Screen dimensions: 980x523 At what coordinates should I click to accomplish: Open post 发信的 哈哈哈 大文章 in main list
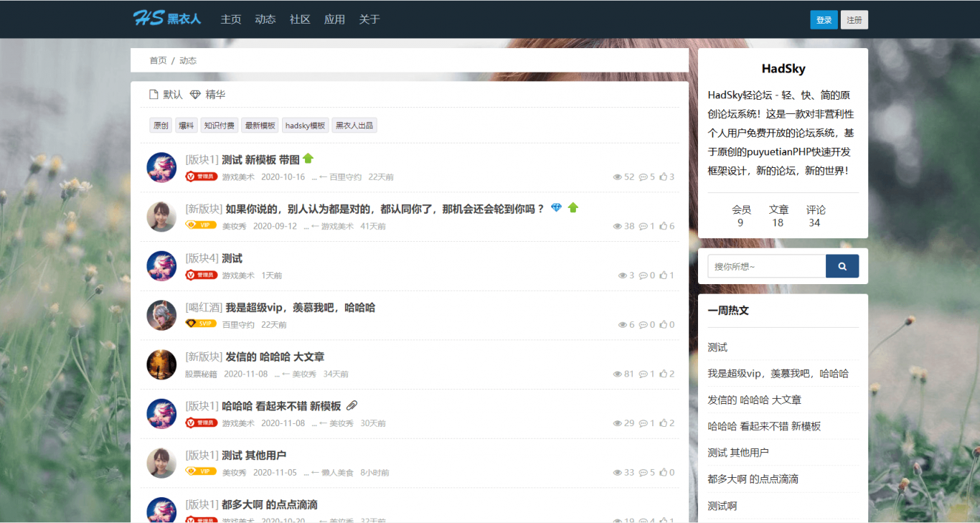tap(275, 357)
